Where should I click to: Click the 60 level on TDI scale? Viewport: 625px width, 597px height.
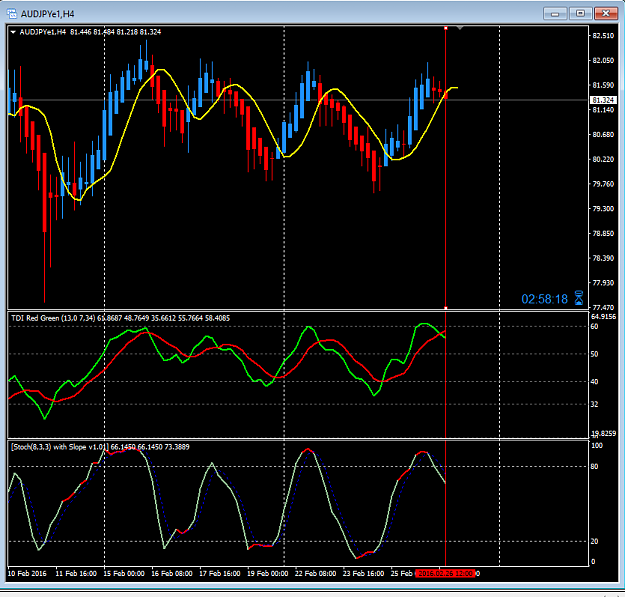[x=594, y=326]
